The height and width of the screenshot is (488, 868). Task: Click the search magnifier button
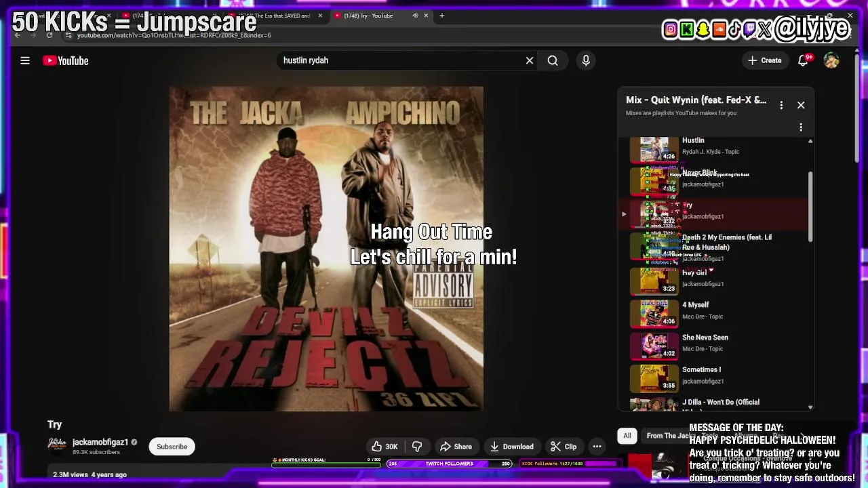[553, 60]
